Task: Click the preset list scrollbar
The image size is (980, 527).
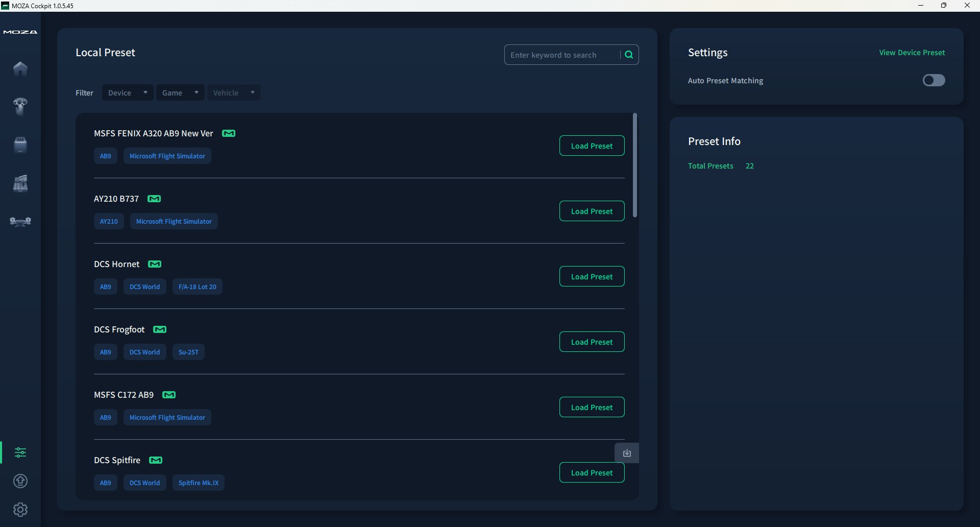Action: click(x=635, y=165)
